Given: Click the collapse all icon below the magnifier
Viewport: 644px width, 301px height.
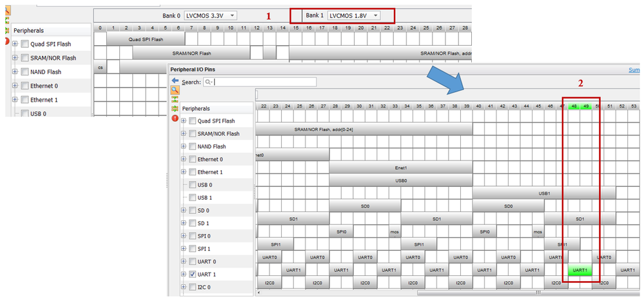Looking at the screenshot, I should [175, 99].
